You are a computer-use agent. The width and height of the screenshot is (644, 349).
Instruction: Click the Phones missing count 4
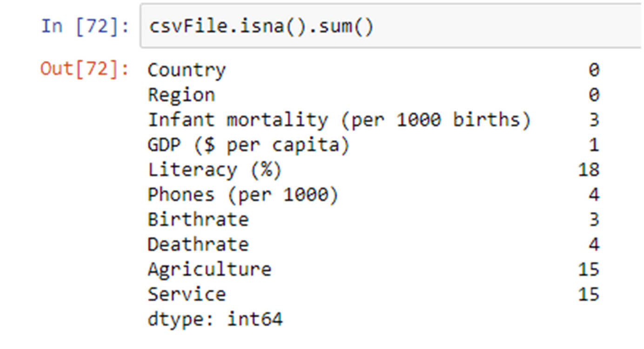tap(594, 195)
